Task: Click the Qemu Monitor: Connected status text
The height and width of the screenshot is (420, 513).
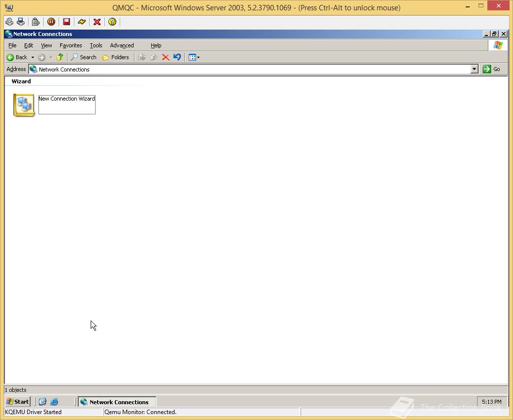Action: 140,412
